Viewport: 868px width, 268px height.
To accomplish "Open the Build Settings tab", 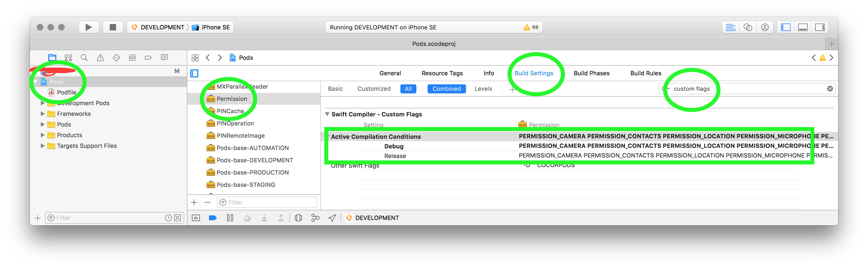I will [x=534, y=73].
